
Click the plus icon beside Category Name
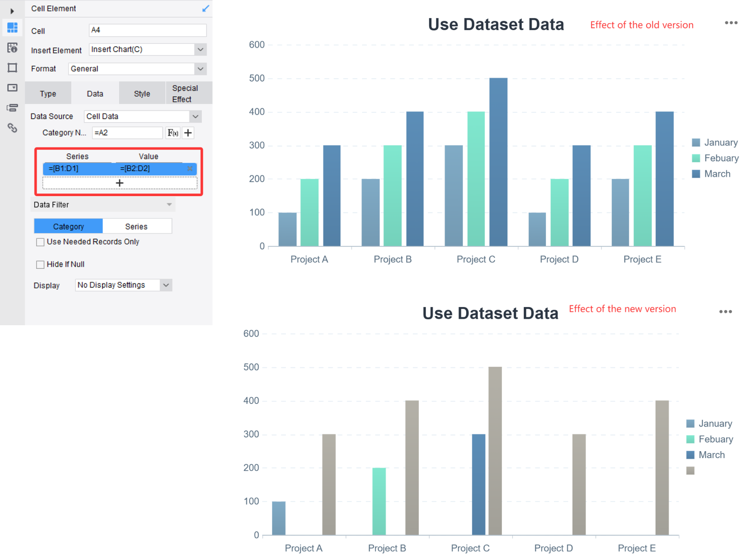188,133
